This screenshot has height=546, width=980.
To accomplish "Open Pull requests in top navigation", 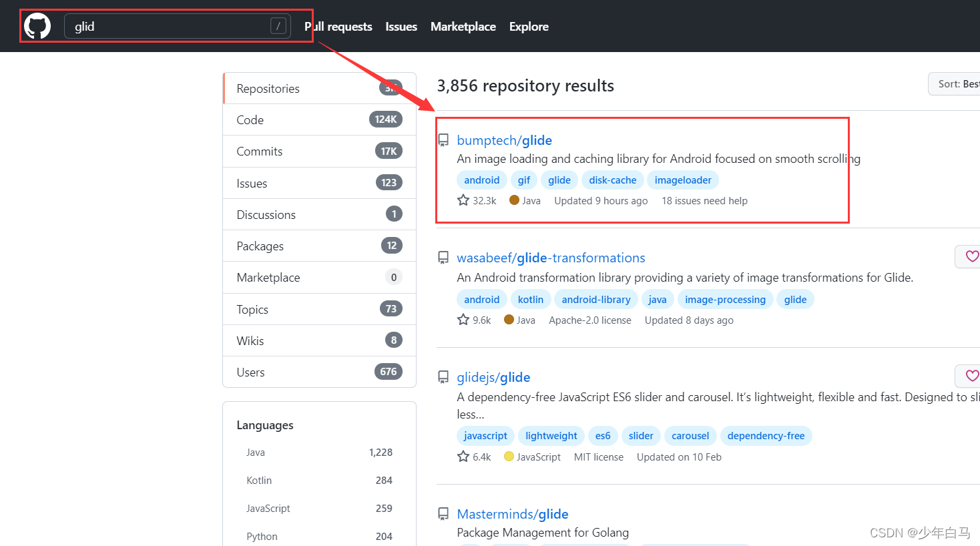I will (x=338, y=27).
